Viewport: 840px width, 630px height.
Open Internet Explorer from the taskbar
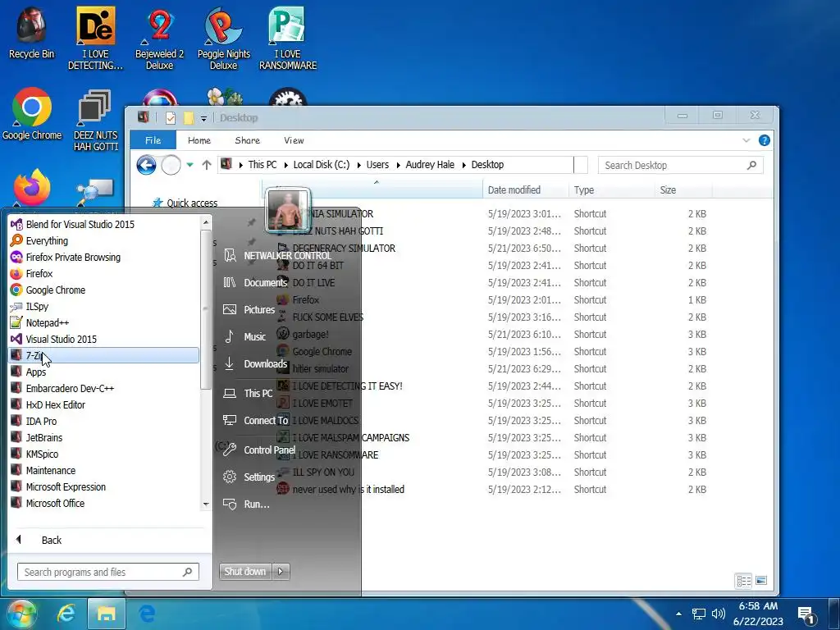pos(66,614)
